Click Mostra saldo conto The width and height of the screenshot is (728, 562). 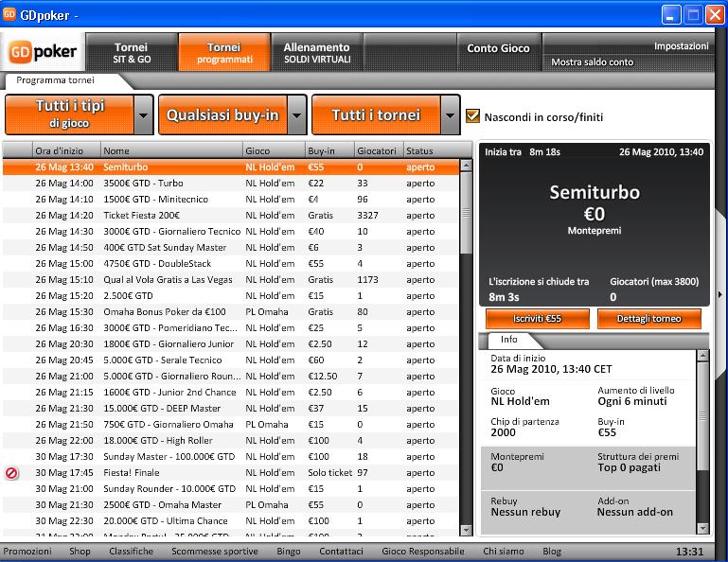(592, 62)
